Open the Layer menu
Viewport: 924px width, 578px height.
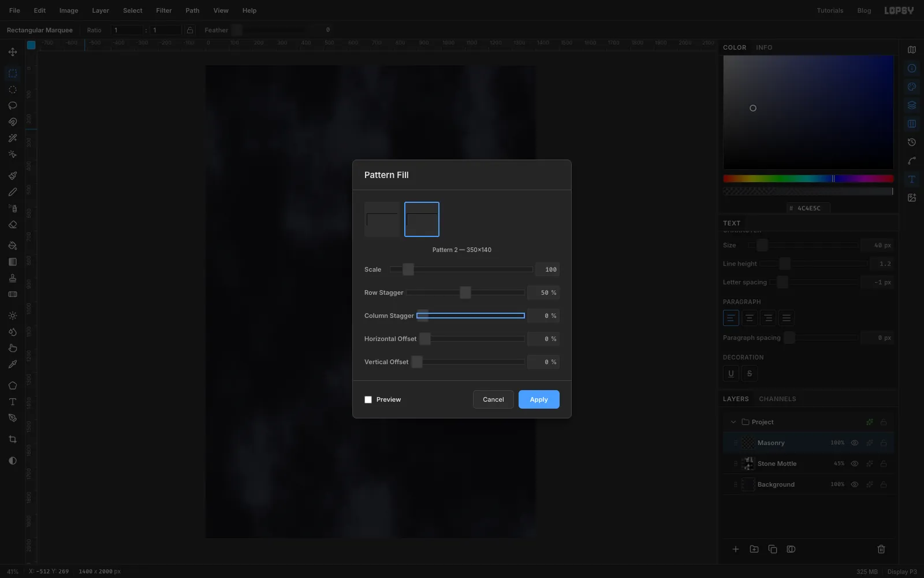coord(100,10)
